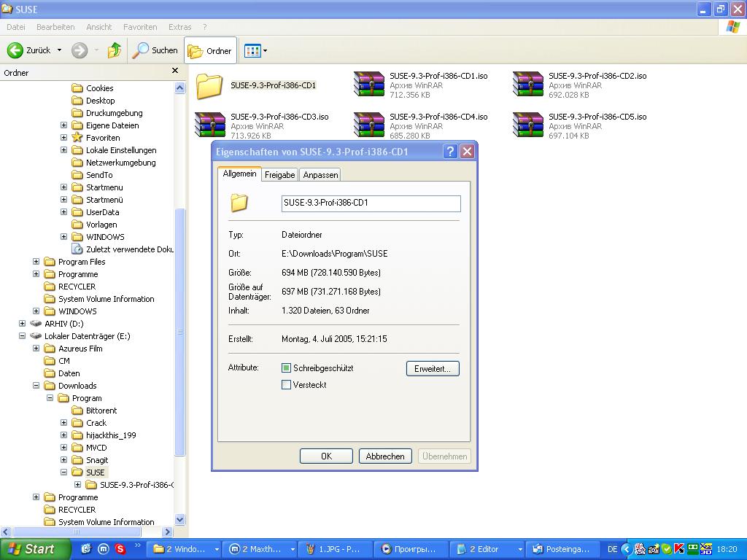
Task: Enable the Versteckt checkbox
Action: point(286,385)
